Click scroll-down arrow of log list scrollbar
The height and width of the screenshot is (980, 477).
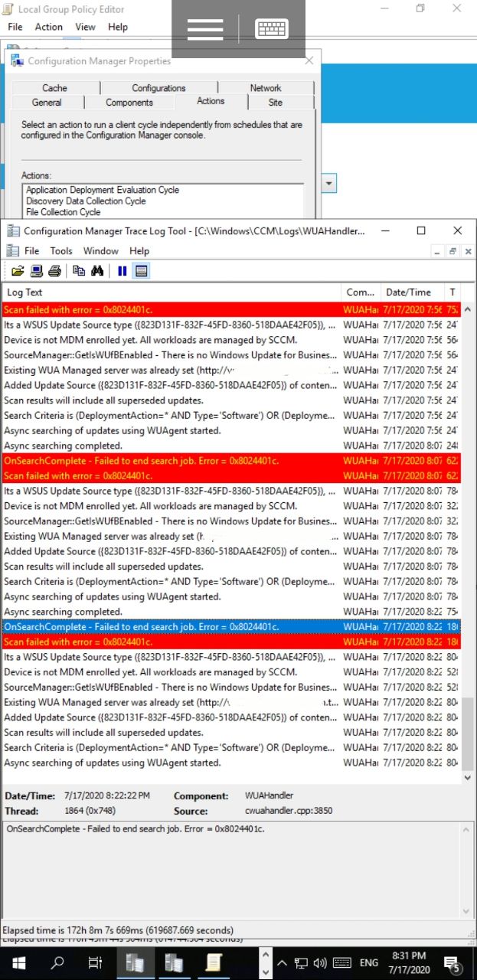point(468,776)
